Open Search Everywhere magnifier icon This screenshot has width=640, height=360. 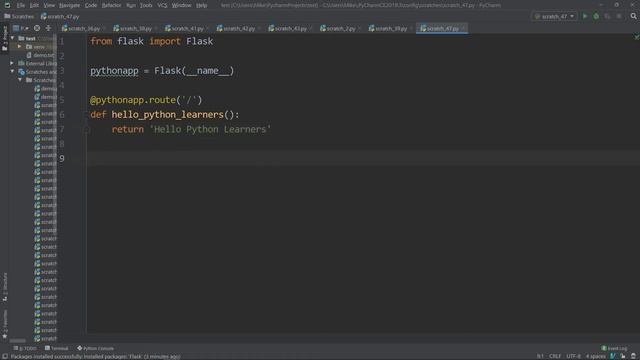633,16
